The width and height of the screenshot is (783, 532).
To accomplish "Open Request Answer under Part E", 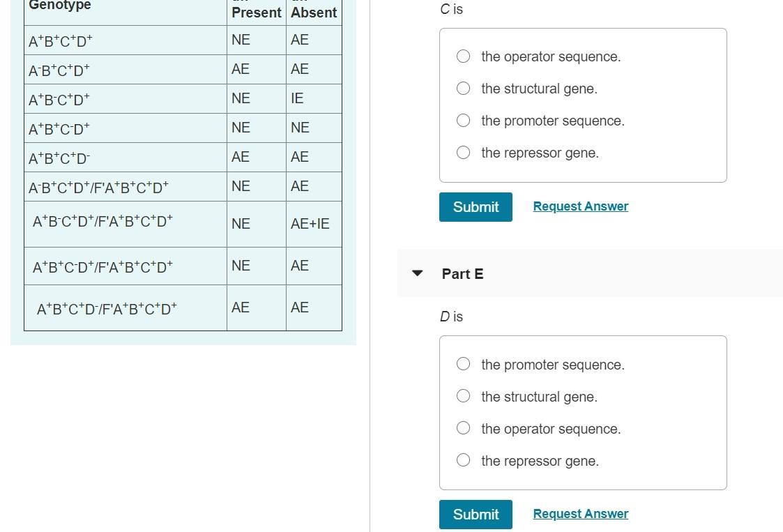I will 580,513.
